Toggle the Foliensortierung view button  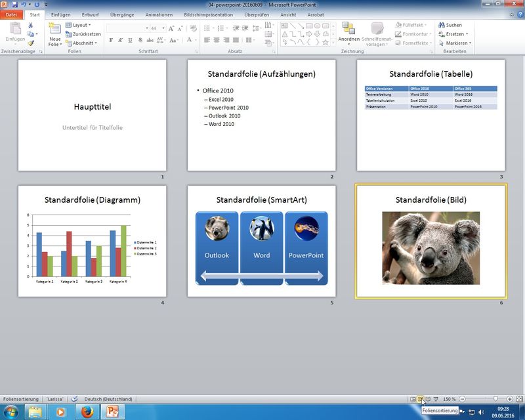point(421,399)
